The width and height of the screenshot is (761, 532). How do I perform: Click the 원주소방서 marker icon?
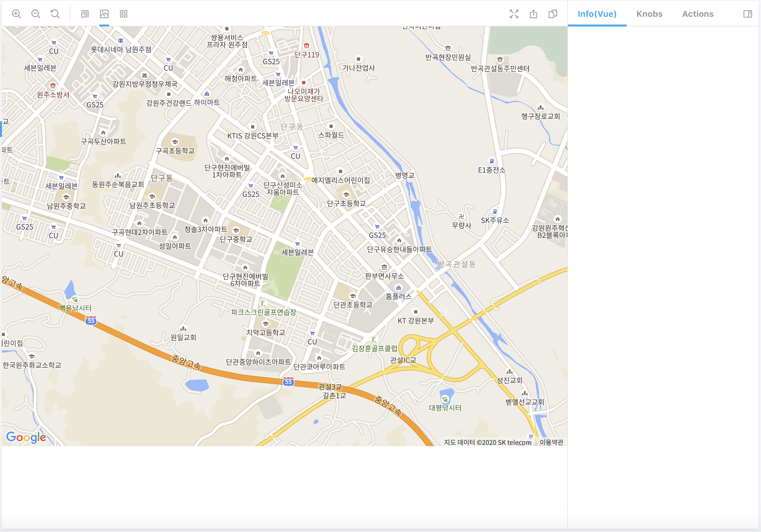53,86
